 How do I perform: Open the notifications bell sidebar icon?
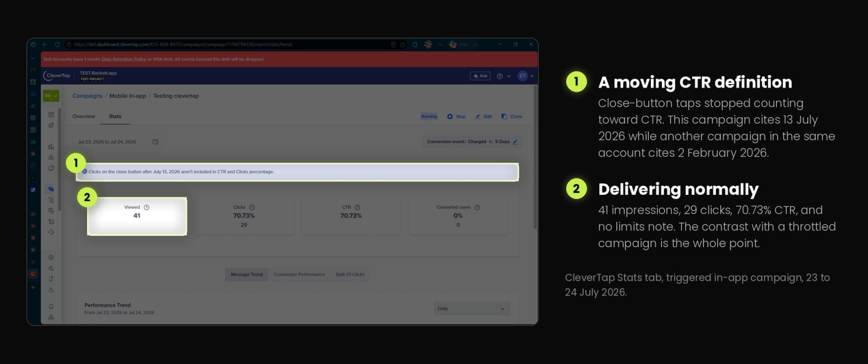pos(51,306)
